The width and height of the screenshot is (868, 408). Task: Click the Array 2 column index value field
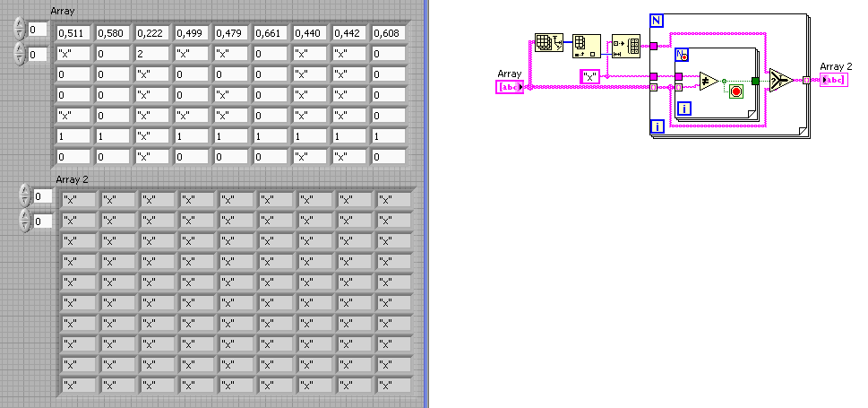coord(43,221)
